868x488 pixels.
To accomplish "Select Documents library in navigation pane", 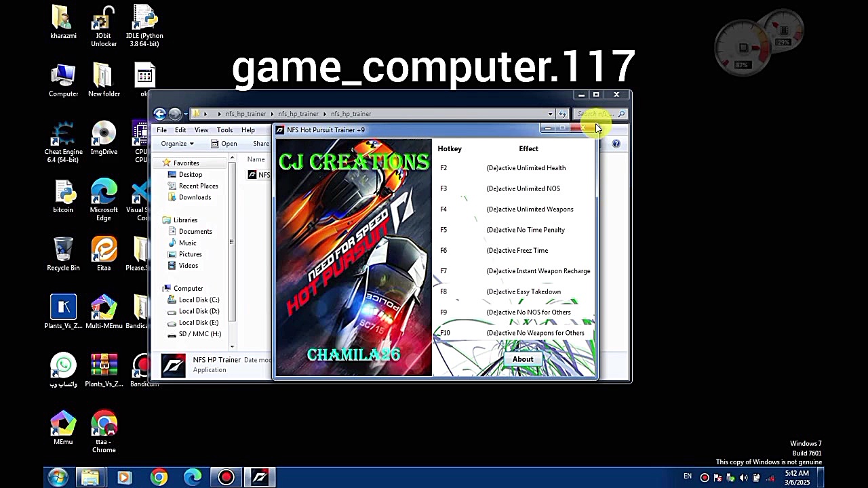I will tap(195, 232).
